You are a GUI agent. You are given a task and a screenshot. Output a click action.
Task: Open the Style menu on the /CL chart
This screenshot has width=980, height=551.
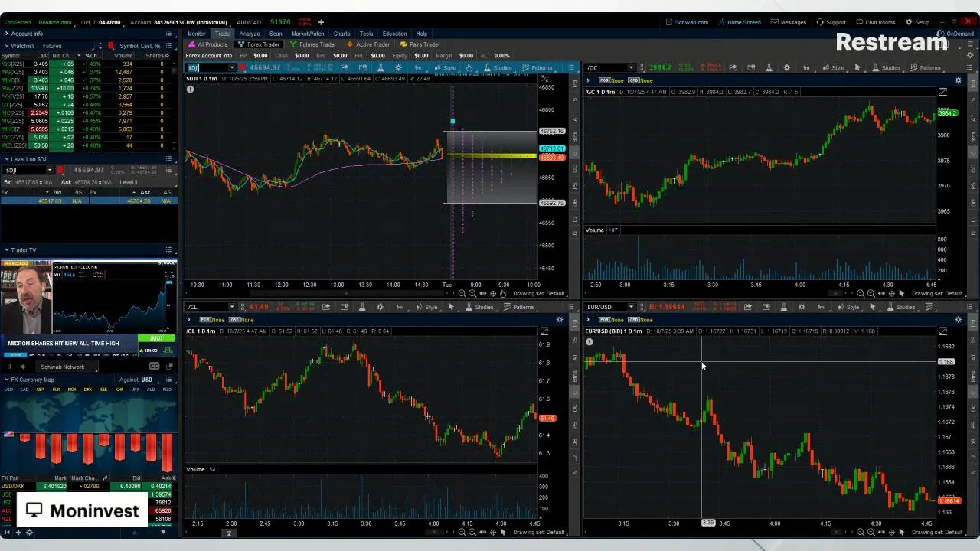(x=426, y=307)
